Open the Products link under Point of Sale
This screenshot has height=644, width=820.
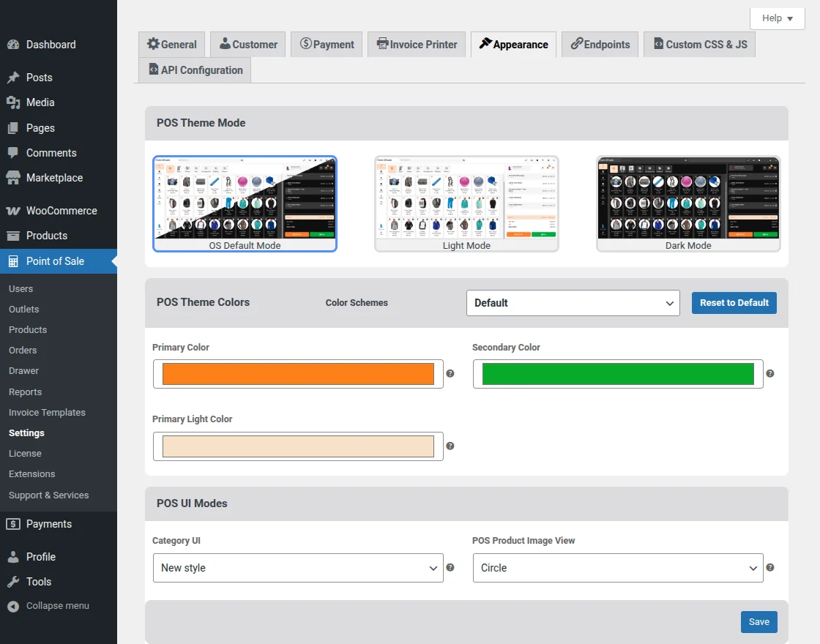(x=28, y=330)
